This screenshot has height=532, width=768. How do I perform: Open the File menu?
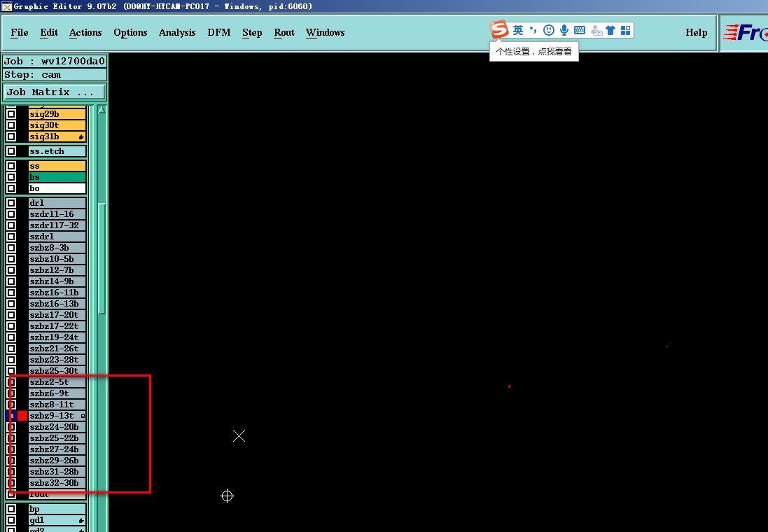(x=20, y=32)
